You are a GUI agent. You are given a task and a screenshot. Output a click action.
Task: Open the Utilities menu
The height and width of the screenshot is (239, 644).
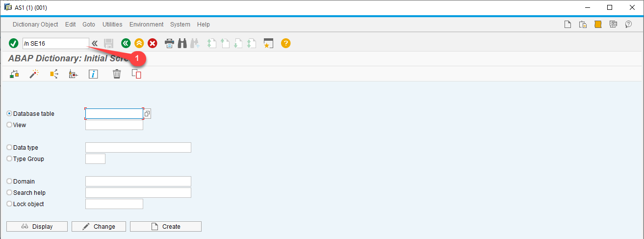pos(112,25)
